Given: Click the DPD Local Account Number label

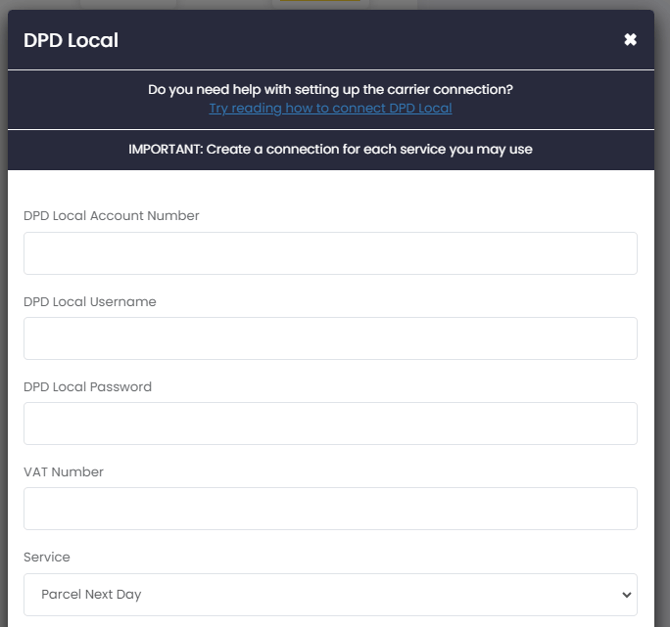Looking at the screenshot, I should 111,216.
